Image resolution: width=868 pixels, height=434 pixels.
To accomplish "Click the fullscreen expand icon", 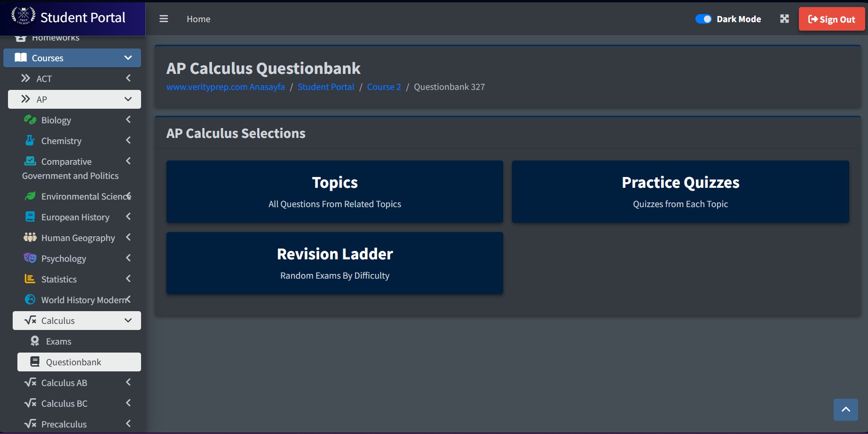I will [x=784, y=19].
